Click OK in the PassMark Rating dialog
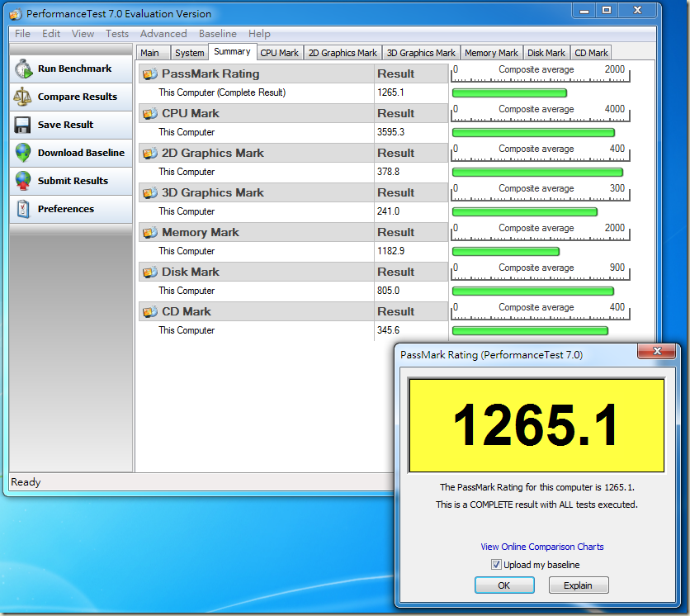 [x=504, y=585]
